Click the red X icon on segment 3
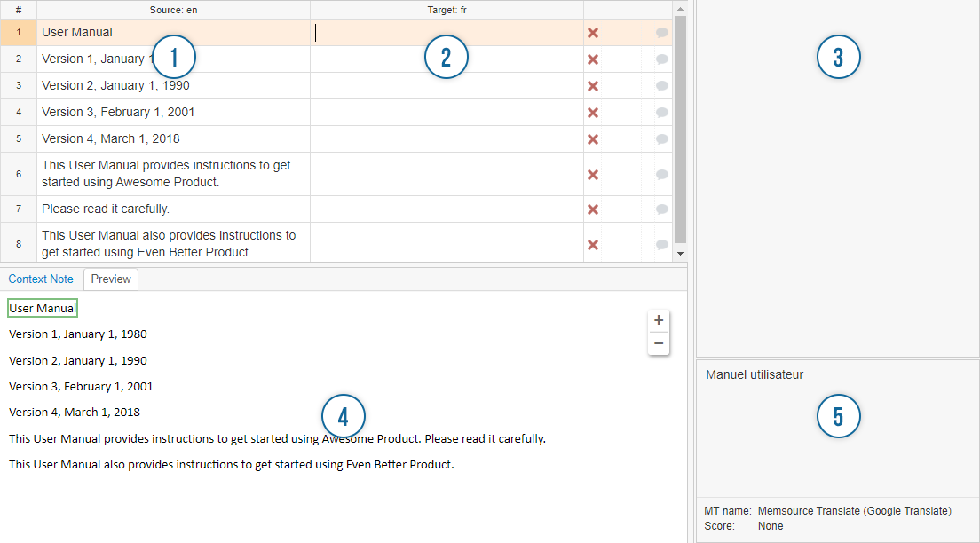 (x=592, y=86)
